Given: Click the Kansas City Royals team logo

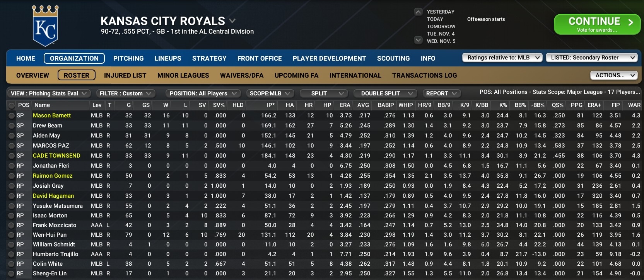Looking at the screenshot, I should 45,26.
